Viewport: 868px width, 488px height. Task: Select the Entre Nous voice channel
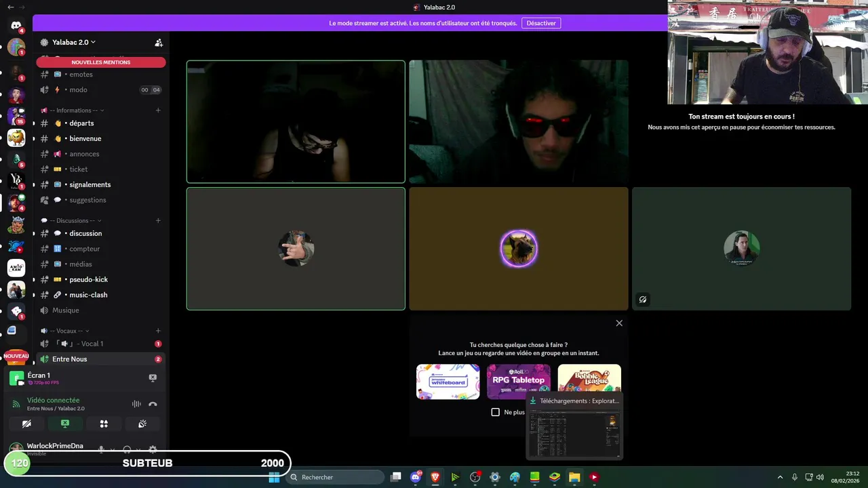point(100,359)
